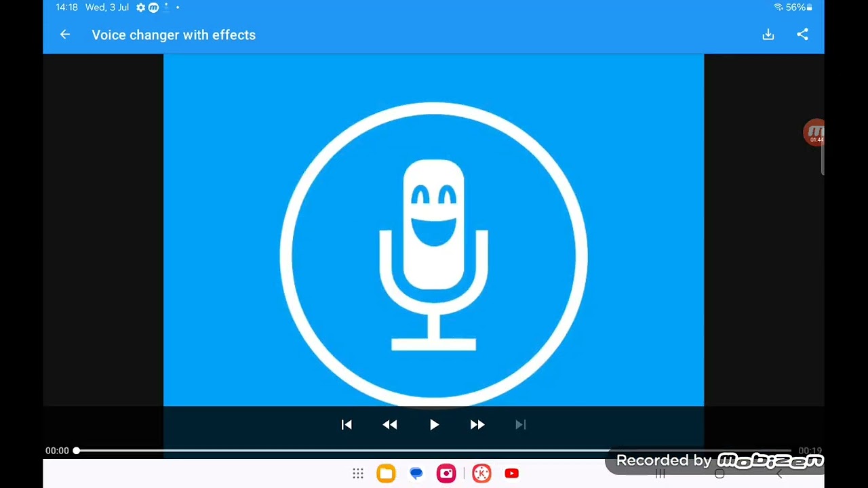Tap the Android home navigation button
This screenshot has width=868, height=488.
[x=719, y=474]
